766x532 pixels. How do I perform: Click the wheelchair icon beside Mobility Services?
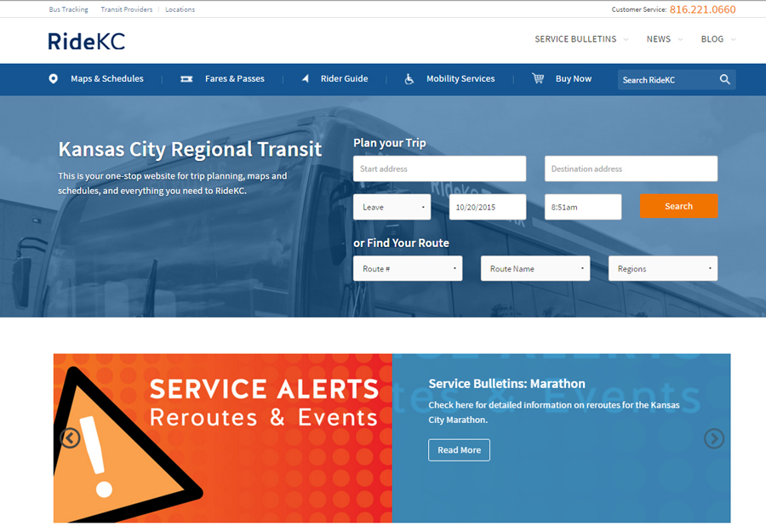pyautogui.click(x=409, y=78)
